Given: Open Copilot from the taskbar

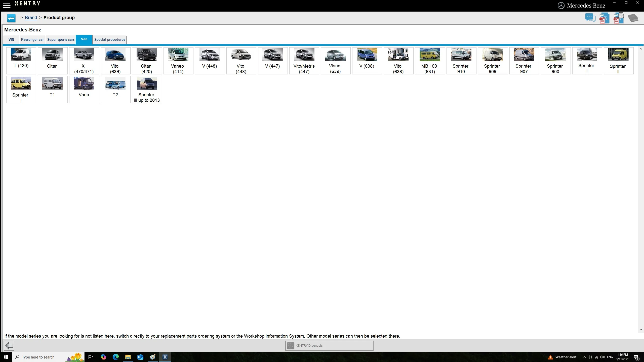Looking at the screenshot, I should pyautogui.click(x=103, y=357).
